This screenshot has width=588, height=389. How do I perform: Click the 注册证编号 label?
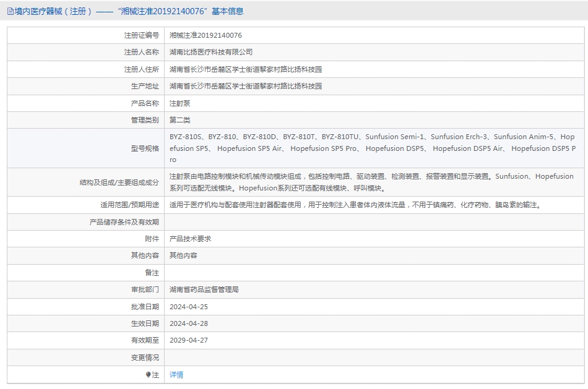point(141,35)
